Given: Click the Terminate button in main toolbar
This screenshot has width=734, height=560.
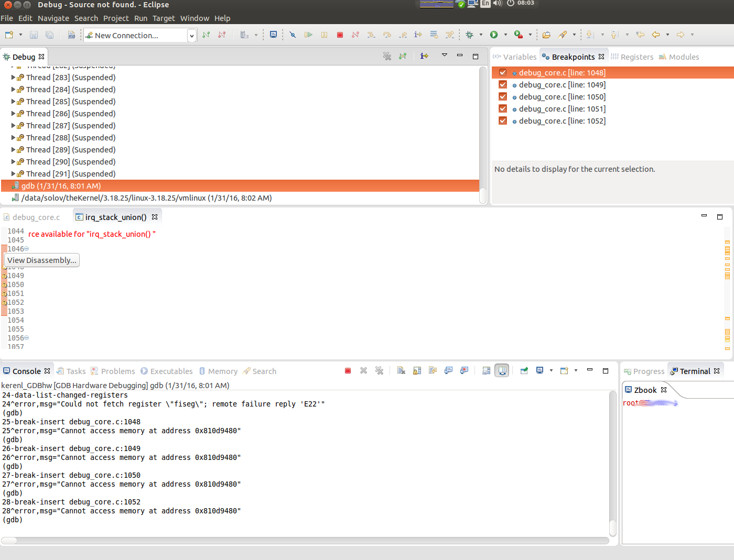Looking at the screenshot, I should click(340, 35).
